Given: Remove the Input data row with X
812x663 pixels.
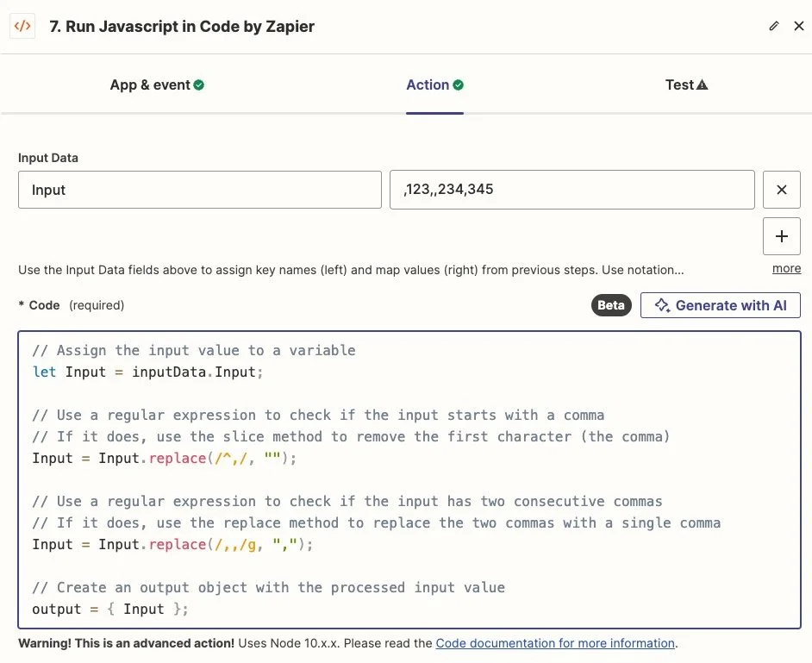Looking at the screenshot, I should pos(782,190).
